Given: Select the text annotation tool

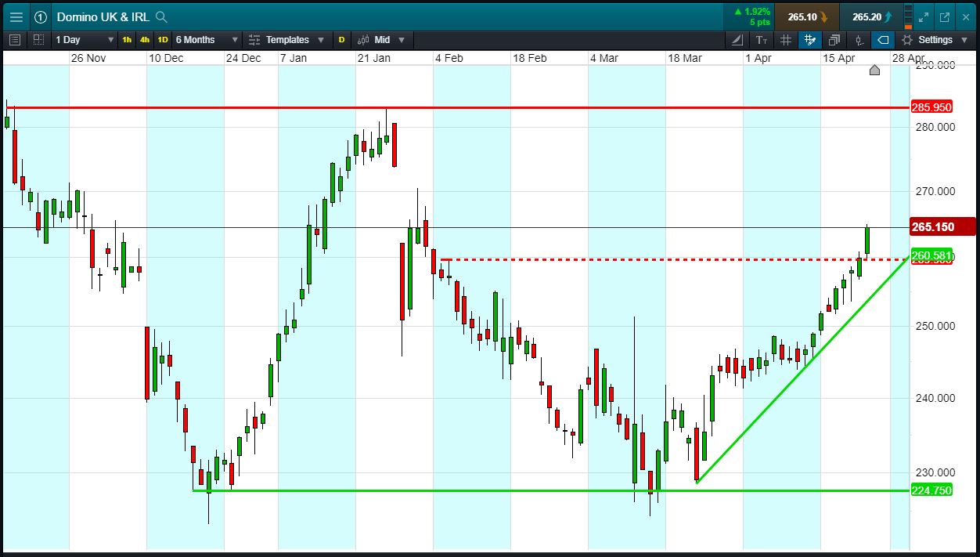Looking at the screenshot, I should coord(762,39).
